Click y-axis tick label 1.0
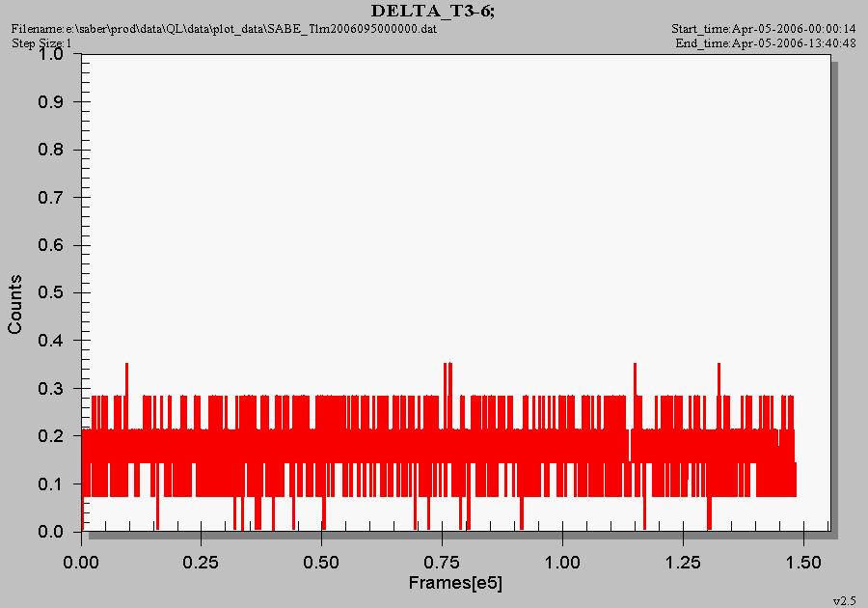 pos(50,54)
